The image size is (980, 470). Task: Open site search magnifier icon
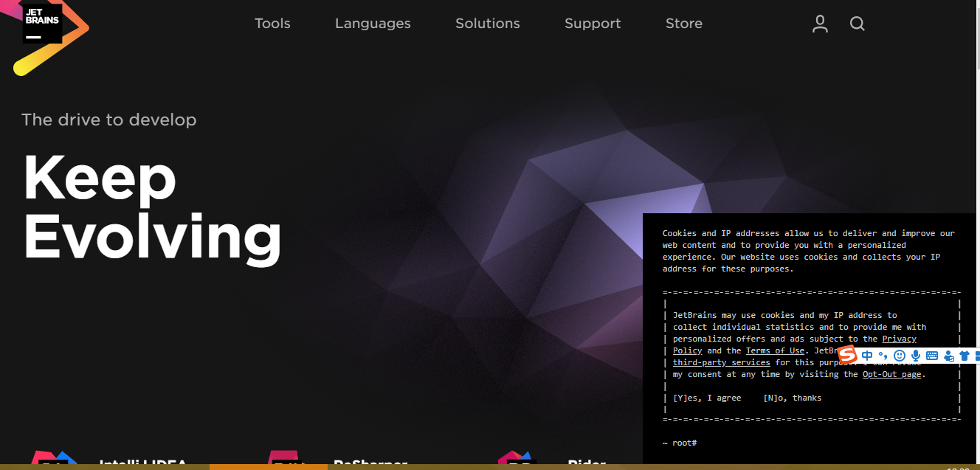pos(857,24)
